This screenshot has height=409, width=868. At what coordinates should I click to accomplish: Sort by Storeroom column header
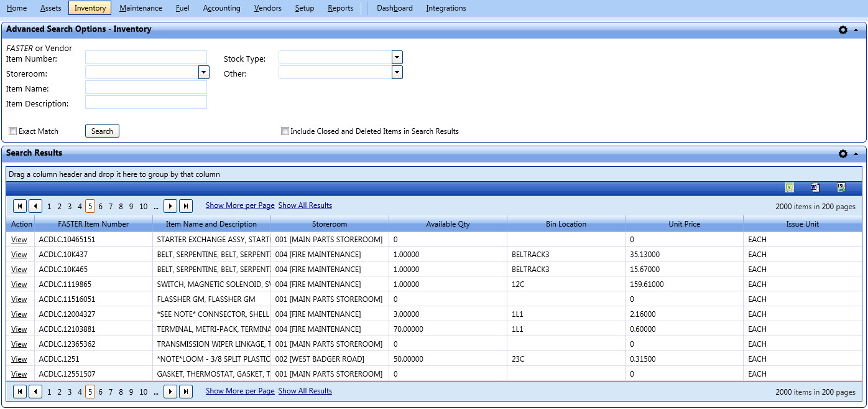(x=330, y=224)
